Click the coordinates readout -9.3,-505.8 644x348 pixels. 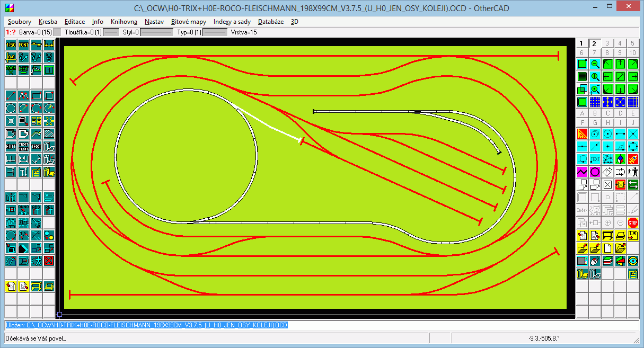point(545,338)
